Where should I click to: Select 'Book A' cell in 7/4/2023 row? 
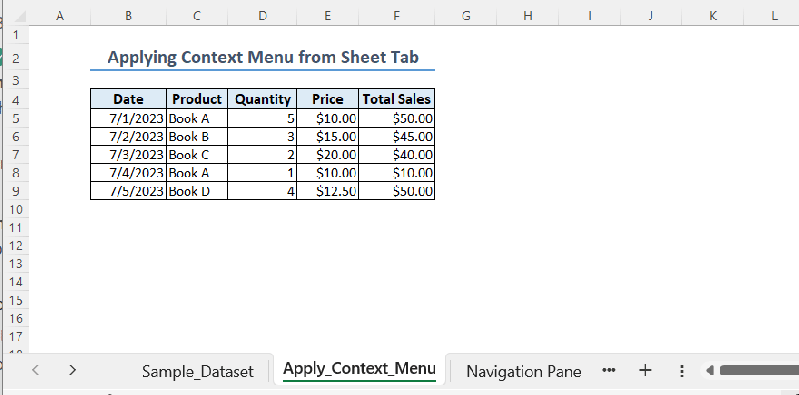197,173
